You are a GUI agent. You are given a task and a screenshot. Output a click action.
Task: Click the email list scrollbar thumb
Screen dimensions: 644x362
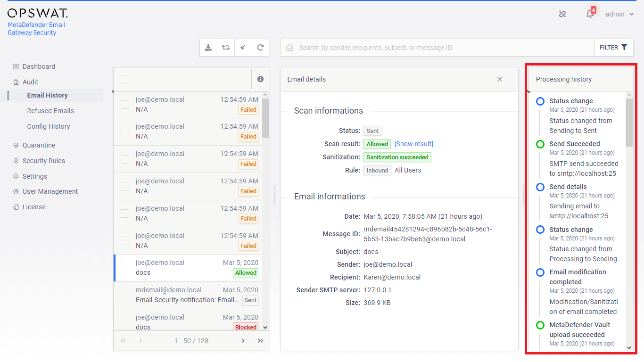tap(265, 118)
